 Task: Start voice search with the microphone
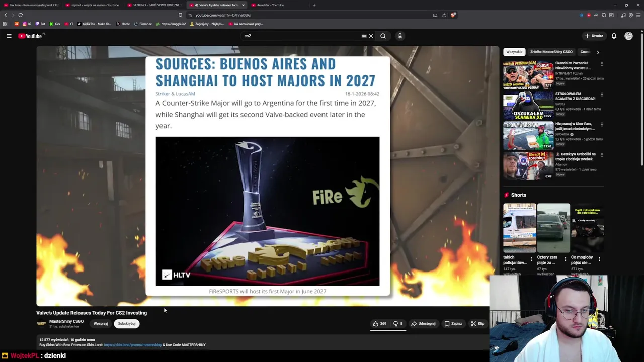tap(400, 36)
